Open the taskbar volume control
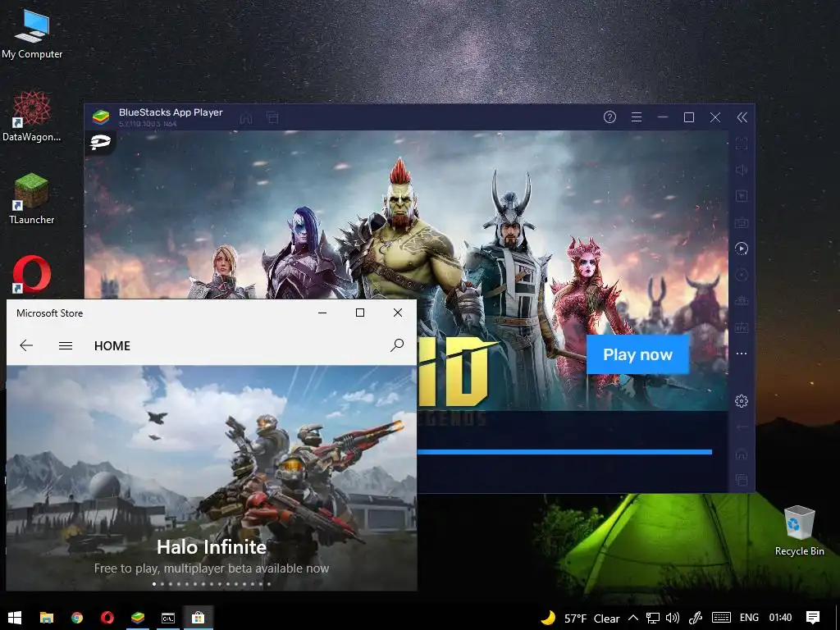Screen dimensions: 840x630 [673, 619]
